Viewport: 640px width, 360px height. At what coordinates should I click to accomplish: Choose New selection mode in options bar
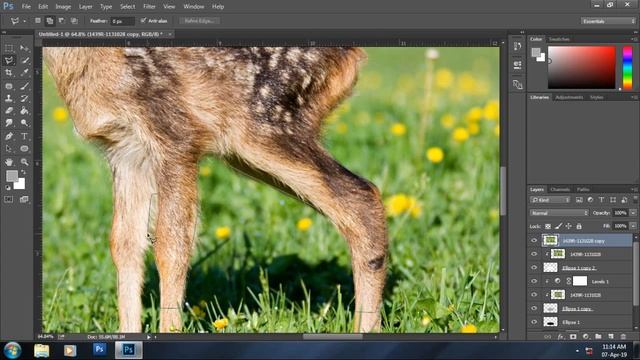click(38, 21)
